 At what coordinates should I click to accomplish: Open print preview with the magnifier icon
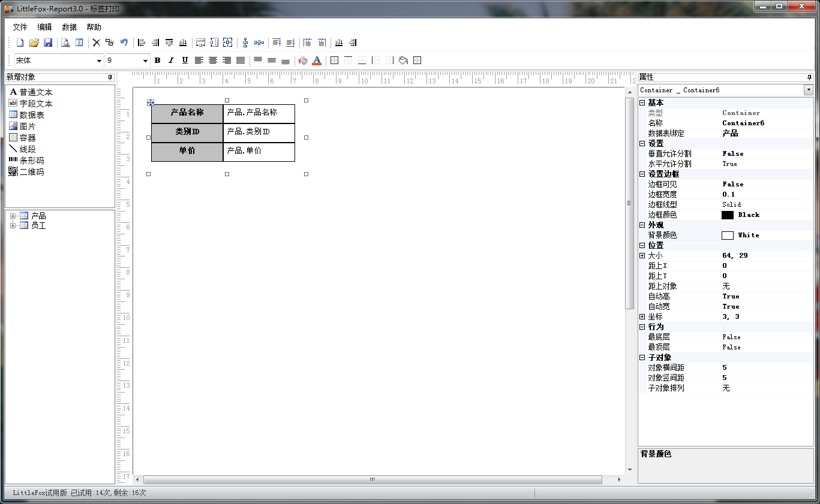tap(65, 43)
